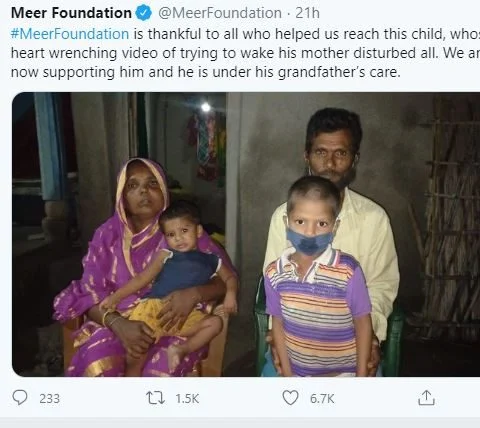
Task: Open tweet permalink via 21h timestamp
Action: coord(307,13)
